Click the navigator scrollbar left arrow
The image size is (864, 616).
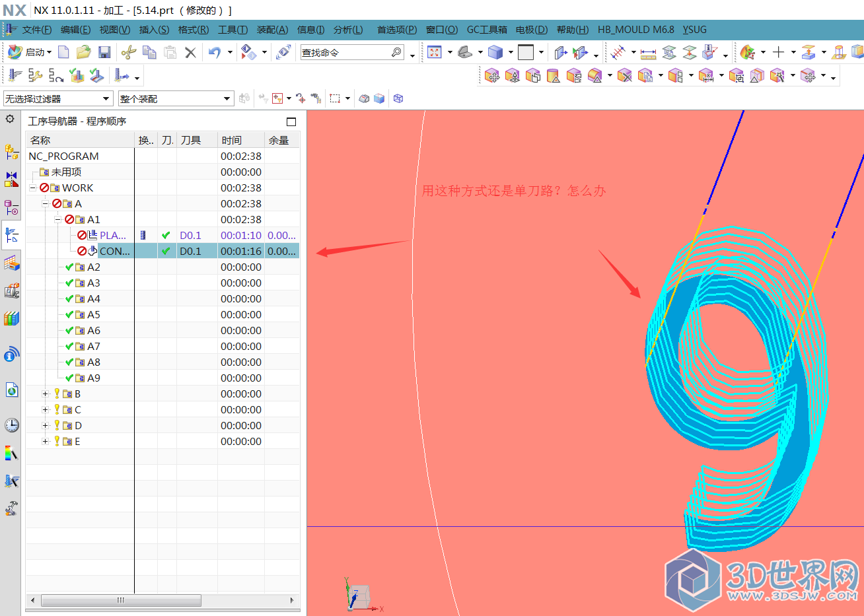pos(33,600)
